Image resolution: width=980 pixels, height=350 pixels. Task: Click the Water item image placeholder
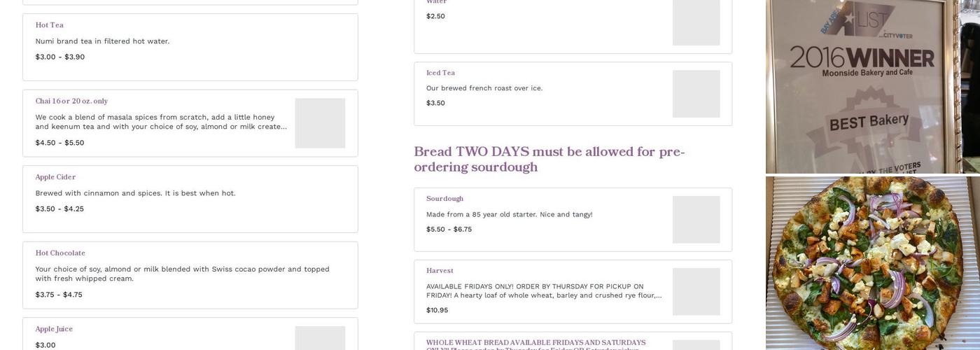pos(696,22)
